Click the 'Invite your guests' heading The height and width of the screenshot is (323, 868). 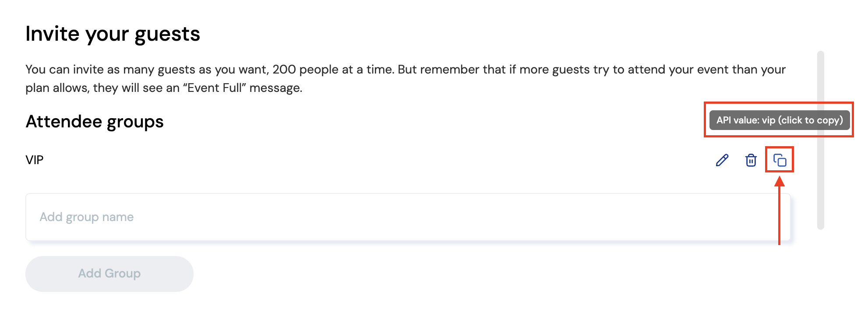coord(113,34)
